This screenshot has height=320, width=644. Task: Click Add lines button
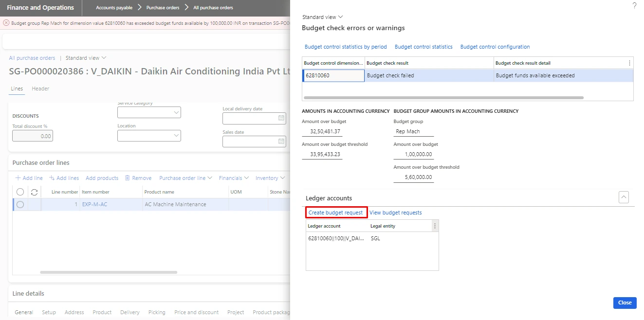coord(64,178)
